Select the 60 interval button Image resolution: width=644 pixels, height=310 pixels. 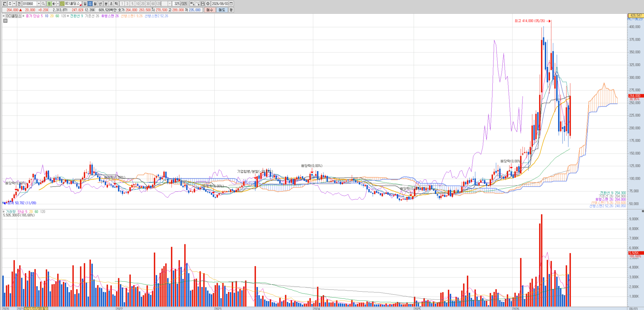[153, 3]
